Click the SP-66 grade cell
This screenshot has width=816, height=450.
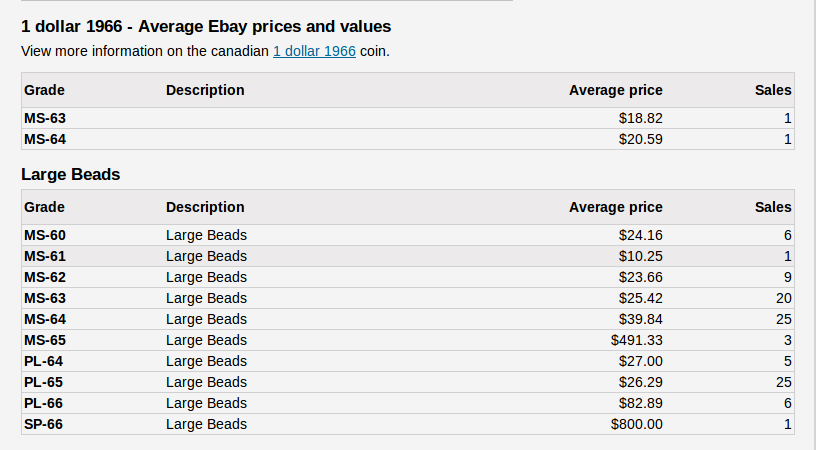coord(43,425)
